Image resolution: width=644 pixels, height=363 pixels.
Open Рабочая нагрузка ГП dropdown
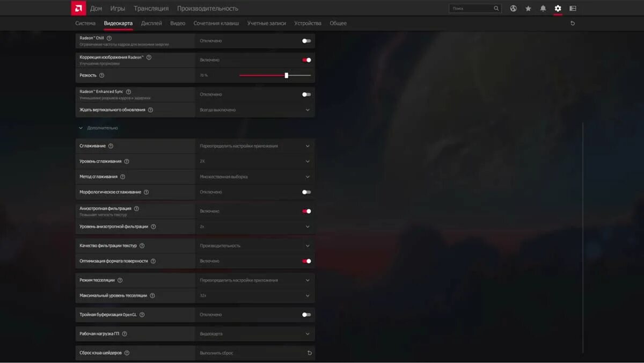[255, 333]
